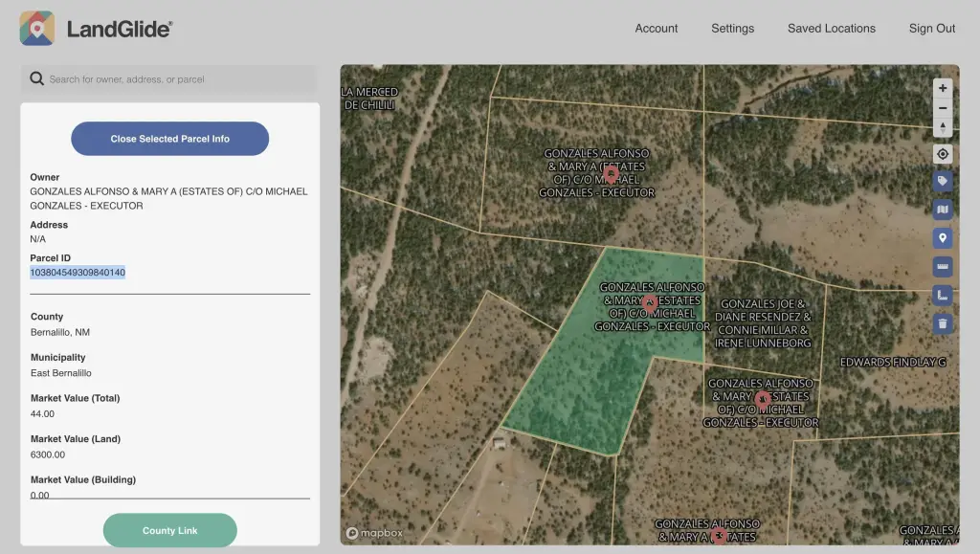The height and width of the screenshot is (554, 980).
Task: Open Settings page
Action: point(732,29)
